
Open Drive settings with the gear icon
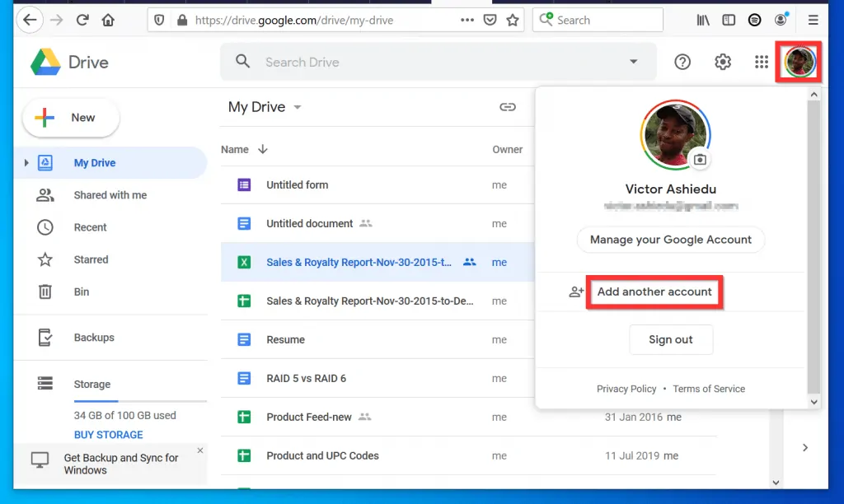pyautogui.click(x=722, y=62)
